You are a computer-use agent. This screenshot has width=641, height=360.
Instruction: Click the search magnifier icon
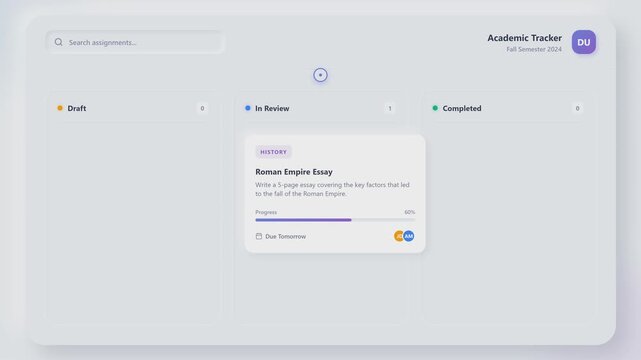[58, 42]
